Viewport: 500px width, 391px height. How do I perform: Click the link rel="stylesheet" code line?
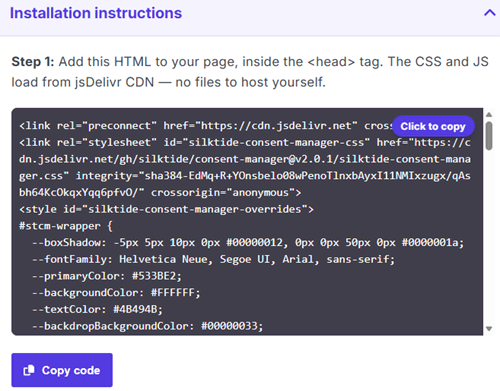[x=245, y=143]
